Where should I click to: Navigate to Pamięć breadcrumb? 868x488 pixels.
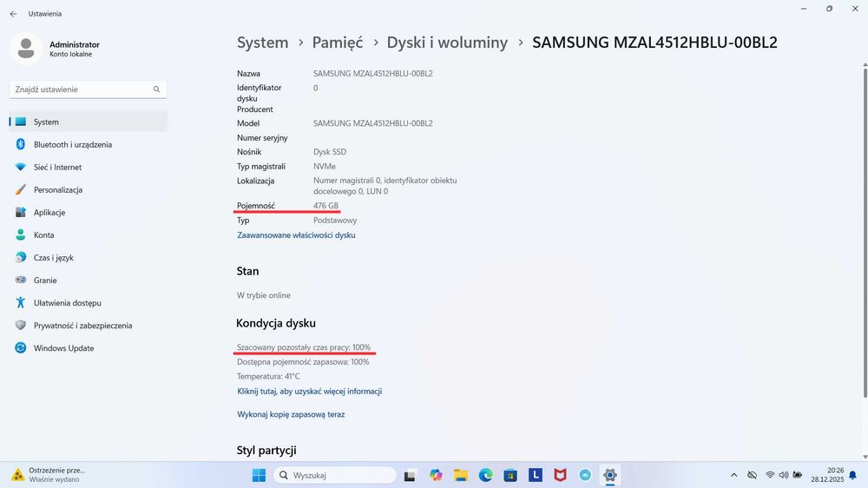tap(337, 43)
